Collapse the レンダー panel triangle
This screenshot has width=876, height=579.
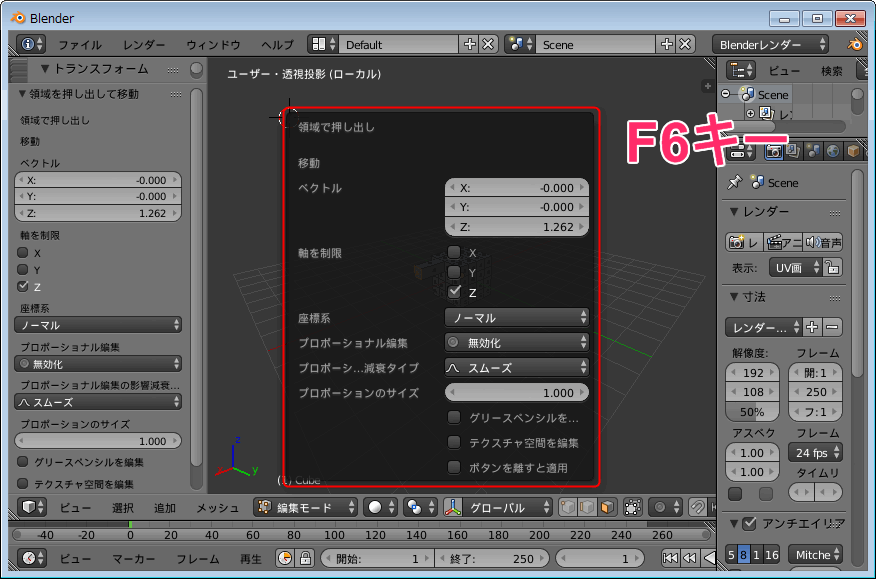(734, 212)
